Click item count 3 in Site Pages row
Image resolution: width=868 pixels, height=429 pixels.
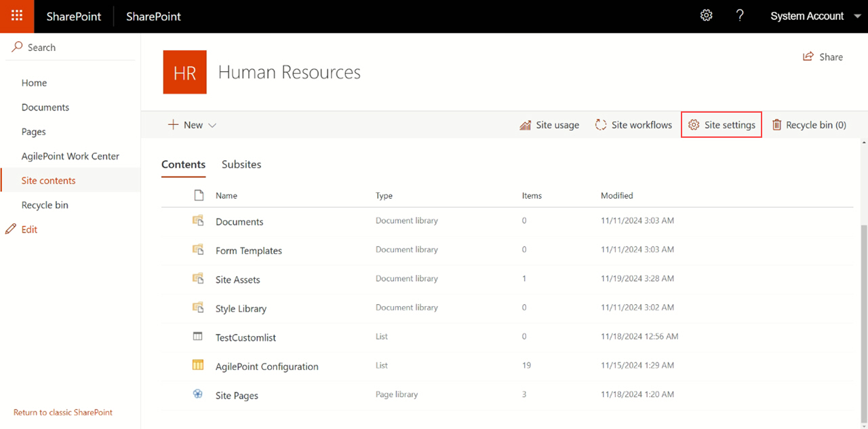click(x=524, y=394)
